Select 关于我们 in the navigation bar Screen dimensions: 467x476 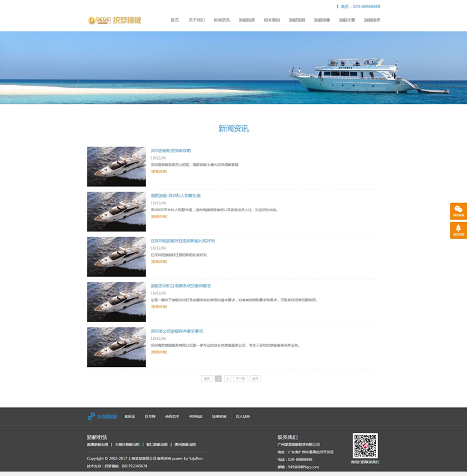coord(196,20)
